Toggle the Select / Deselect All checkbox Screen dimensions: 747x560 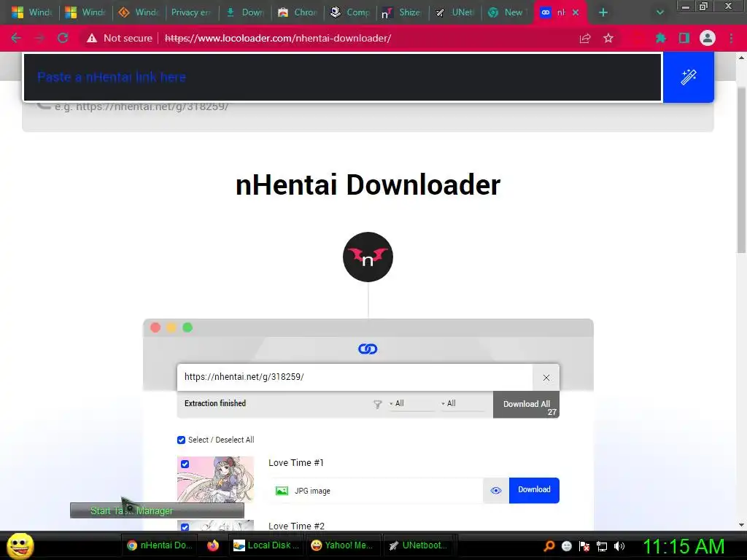tap(181, 440)
